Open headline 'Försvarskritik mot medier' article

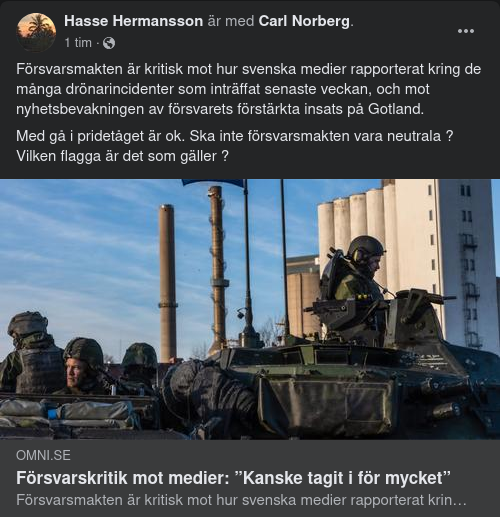pyautogui.click(x=233, y=478)
